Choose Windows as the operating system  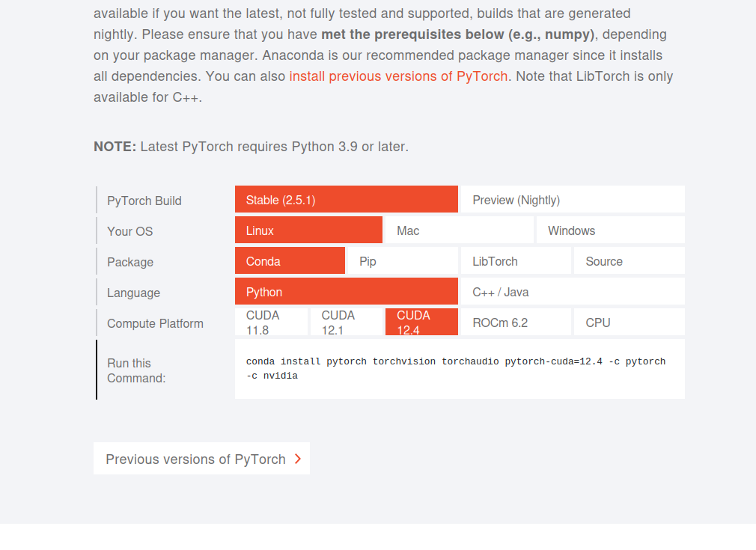(611, 230)
